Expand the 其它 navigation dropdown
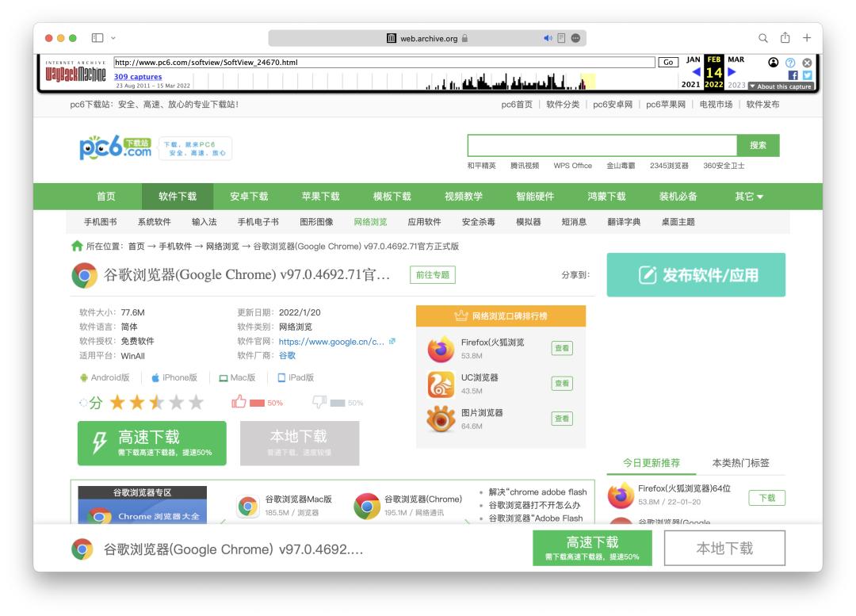This screenshot has height=616, width=856. [748, 197]
